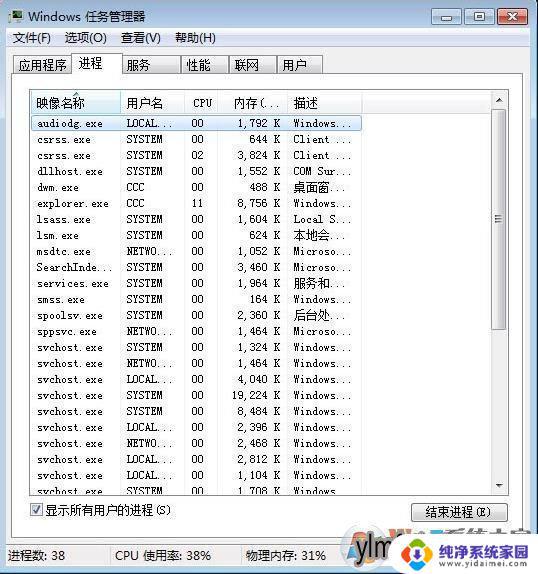538x574 pixels.
Task: Switch to the 服务 tab
Action: point(151,65)
